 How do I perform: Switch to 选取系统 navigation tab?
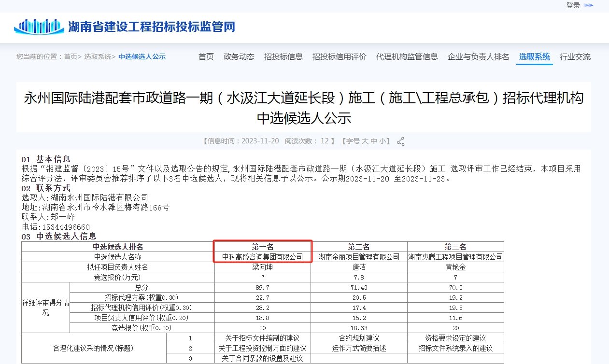point(535,56)
